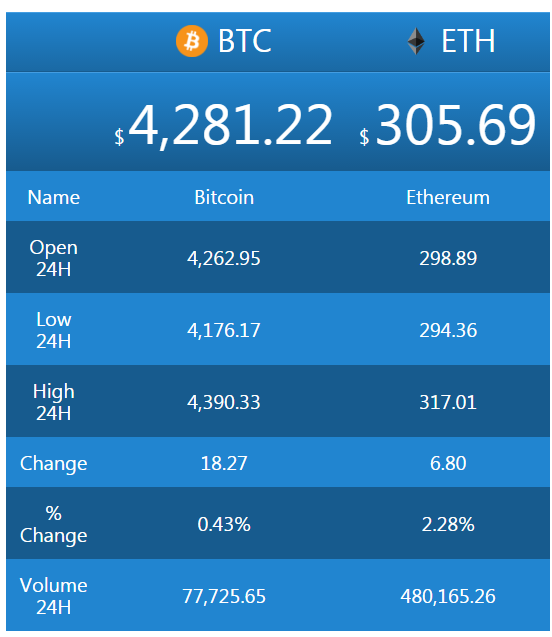Click the Name row label
This screenshot has width=552, height=637.
pyautogui.click(x=54, y=197)
